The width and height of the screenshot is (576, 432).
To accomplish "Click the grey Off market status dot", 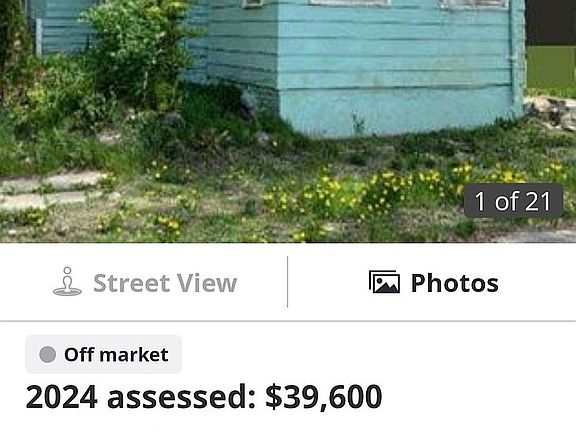I will [x=48, y=354].
